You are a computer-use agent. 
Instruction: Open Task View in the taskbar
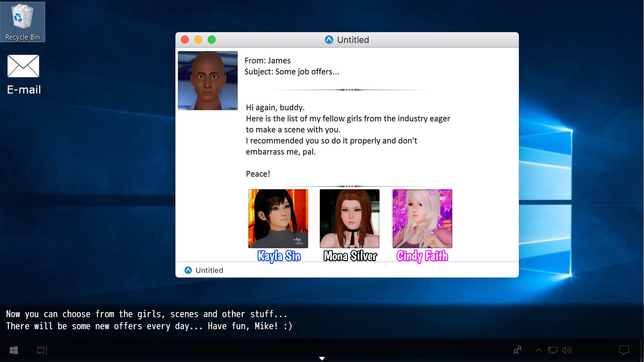(x=42, y=350)
